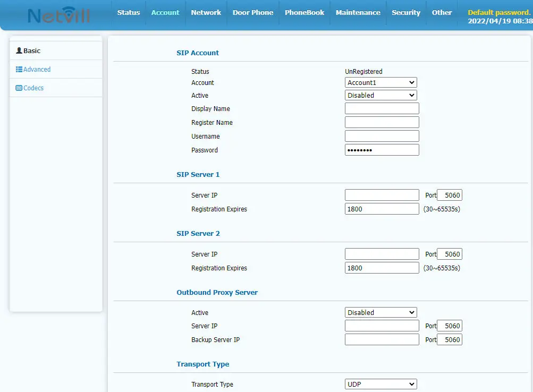Click SIP Server 1 Server IP field
The image size is (533, 392).
click(382, 195)
